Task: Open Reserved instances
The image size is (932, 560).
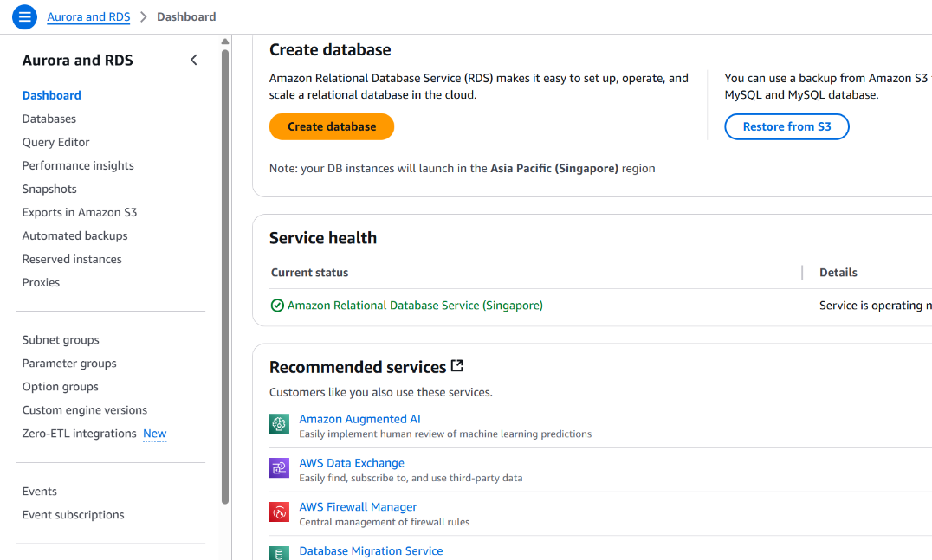Action: click(72, 259)
